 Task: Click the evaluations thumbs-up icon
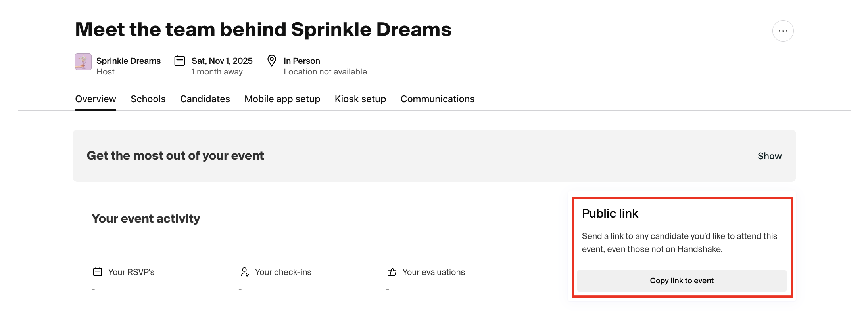(392, 272)
